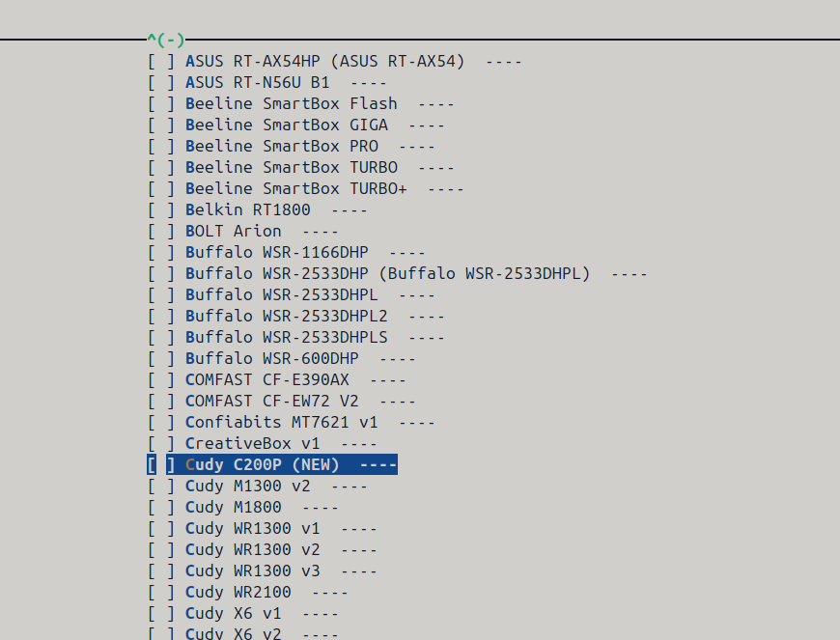Viewport: 840px width, 640px height.
Task: Select the Beeline SmartBox PRO row
Action: pos(291,147)
